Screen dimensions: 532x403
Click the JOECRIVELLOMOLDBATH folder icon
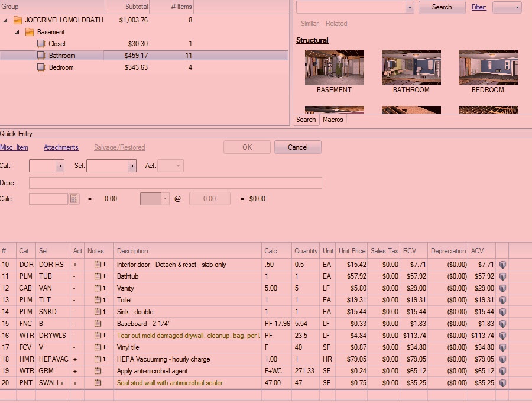tap(18, 20)
